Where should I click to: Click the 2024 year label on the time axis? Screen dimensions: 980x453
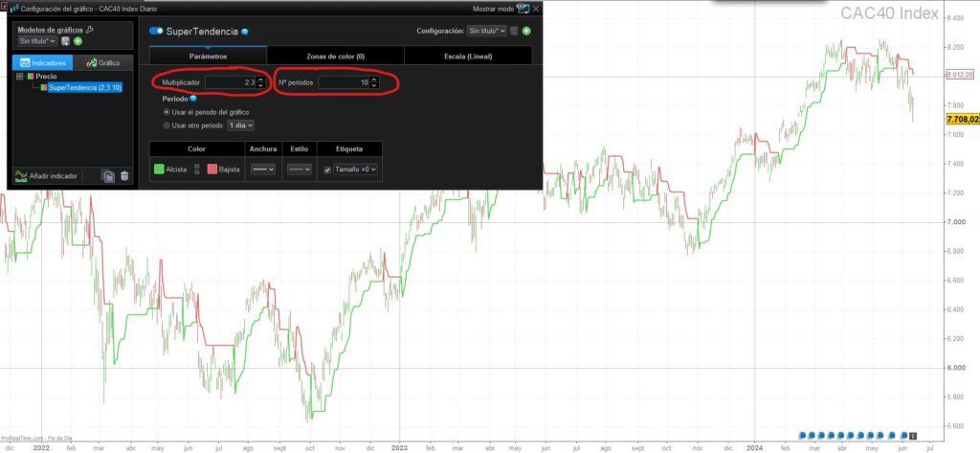(754, 448)
